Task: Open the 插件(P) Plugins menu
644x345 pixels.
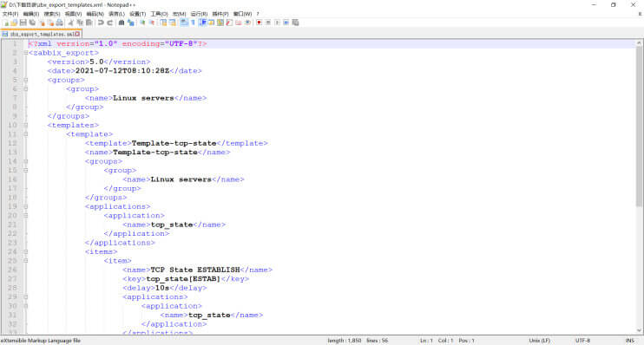Action: [220, 14]
